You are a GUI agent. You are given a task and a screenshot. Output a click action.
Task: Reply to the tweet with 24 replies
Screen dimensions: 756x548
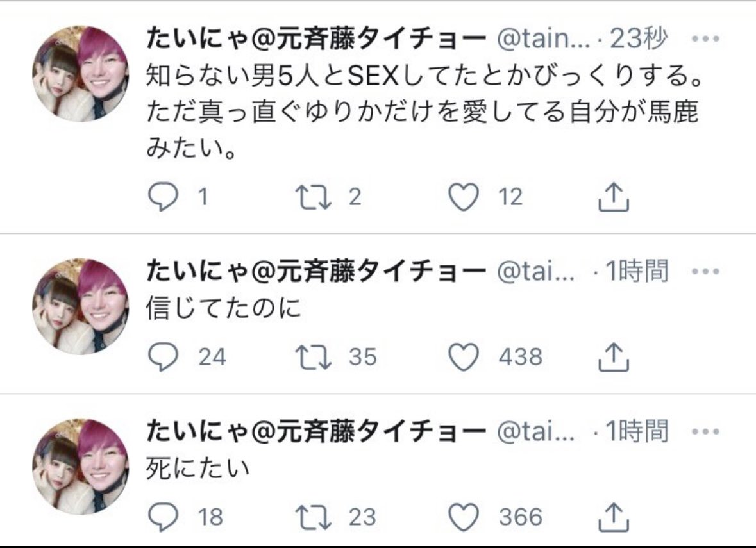tap(163, 356)
